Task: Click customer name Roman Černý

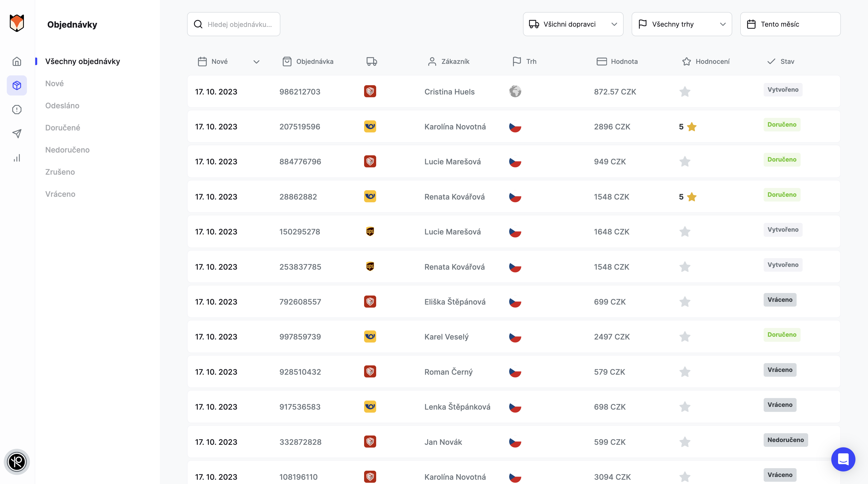Action: [x=449, y=372]
